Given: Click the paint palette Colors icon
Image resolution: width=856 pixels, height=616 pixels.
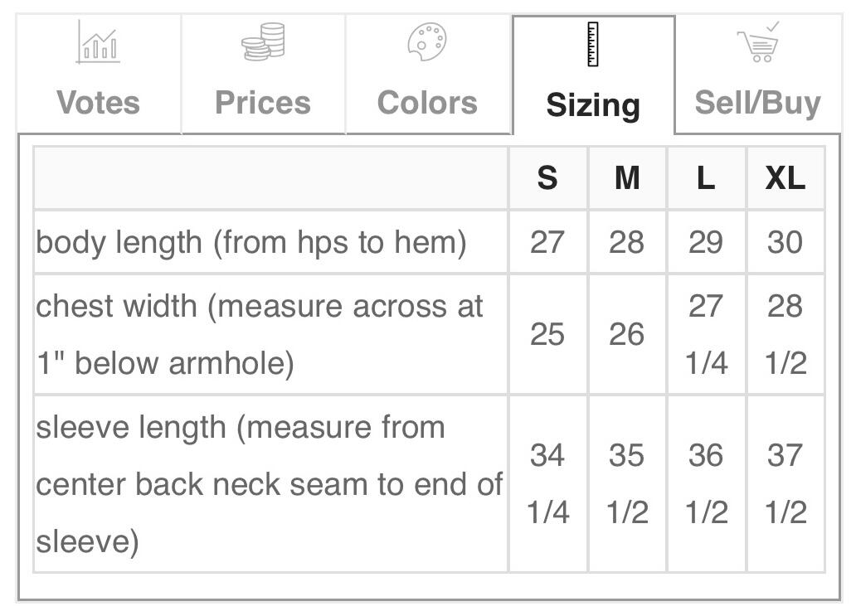Looking at the screenshot, I should (427, 41).
